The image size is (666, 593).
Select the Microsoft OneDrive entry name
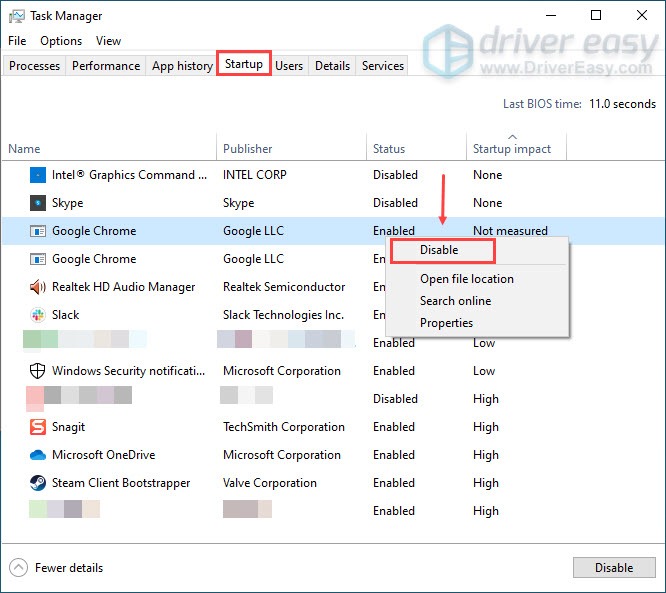pyautogui.click(x=104, y=455)
